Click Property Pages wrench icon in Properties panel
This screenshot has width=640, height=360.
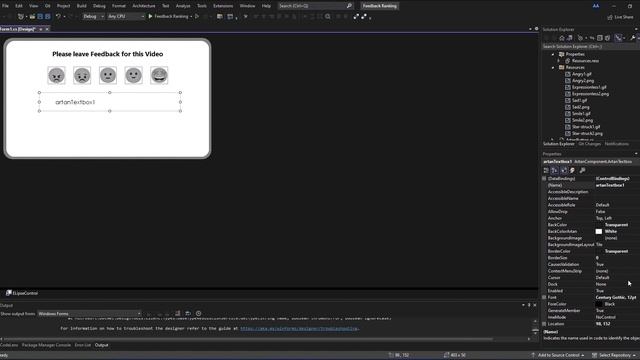[582, 170]
